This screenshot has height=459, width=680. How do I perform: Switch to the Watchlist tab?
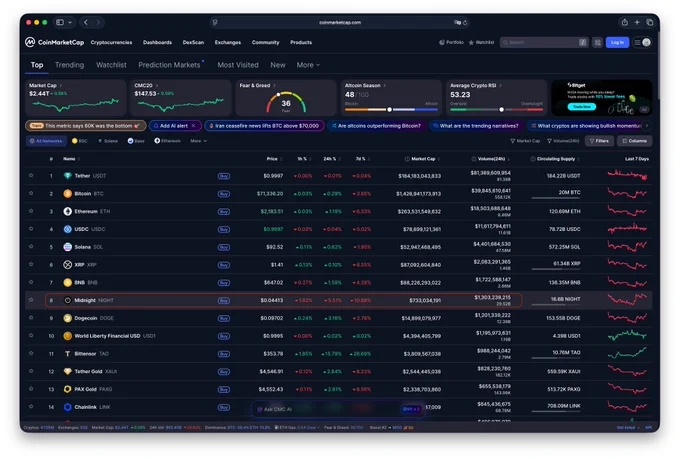tap(111, 65)
